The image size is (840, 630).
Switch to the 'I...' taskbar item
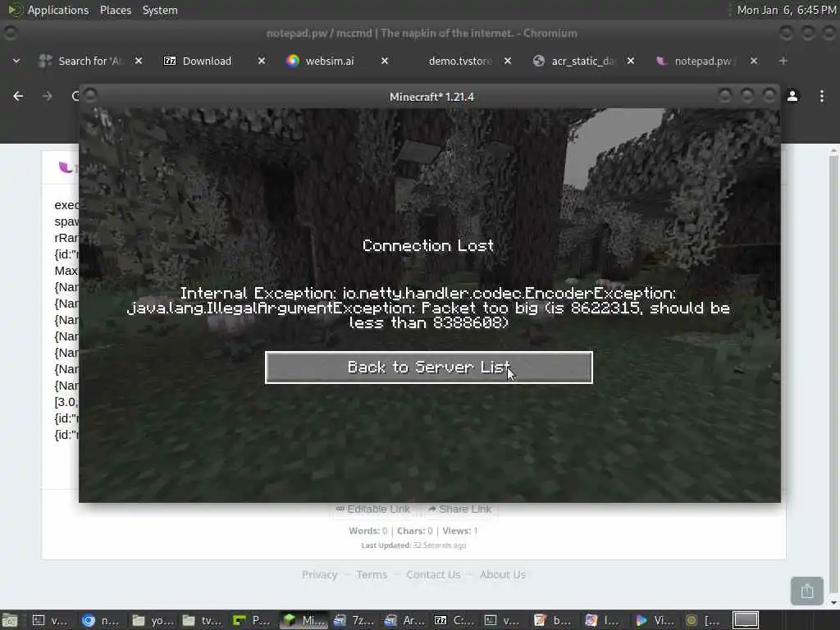pyautogui.click(x=603, y=620)
